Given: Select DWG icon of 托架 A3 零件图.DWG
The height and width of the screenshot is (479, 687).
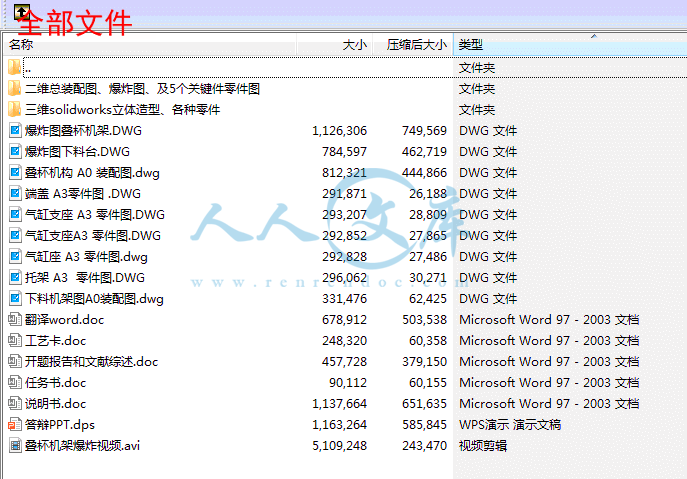Looking at the screenshot, I should point(15,278).
